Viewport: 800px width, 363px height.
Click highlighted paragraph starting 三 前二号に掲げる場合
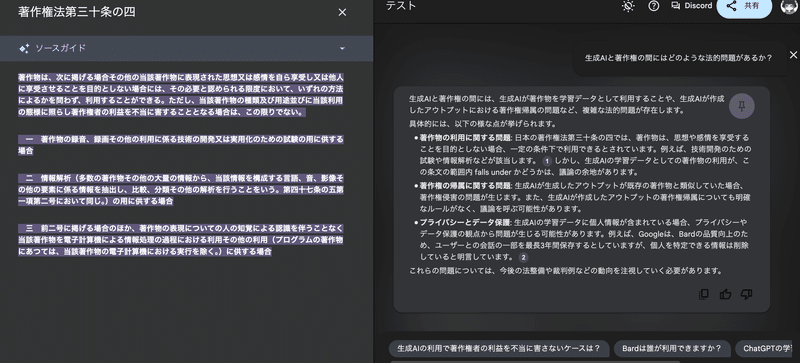(x=181, y=240)
